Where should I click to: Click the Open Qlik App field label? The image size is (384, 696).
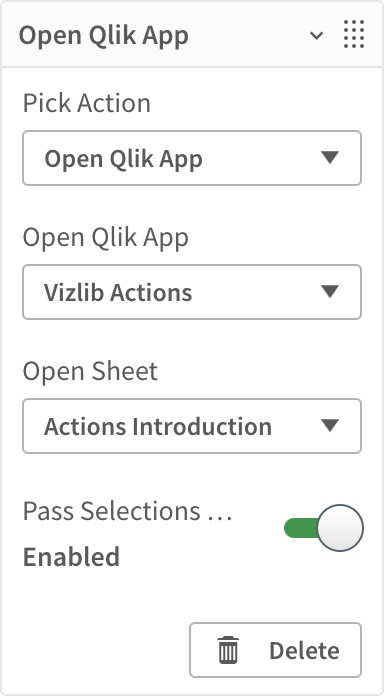[x=106, y=238]
